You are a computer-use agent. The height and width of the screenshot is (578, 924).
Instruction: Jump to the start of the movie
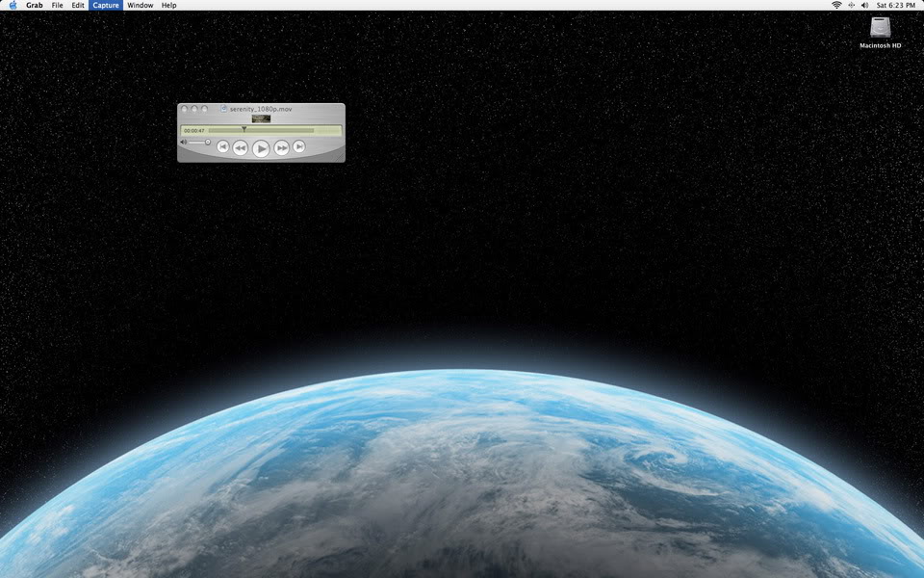coord(222,146)
